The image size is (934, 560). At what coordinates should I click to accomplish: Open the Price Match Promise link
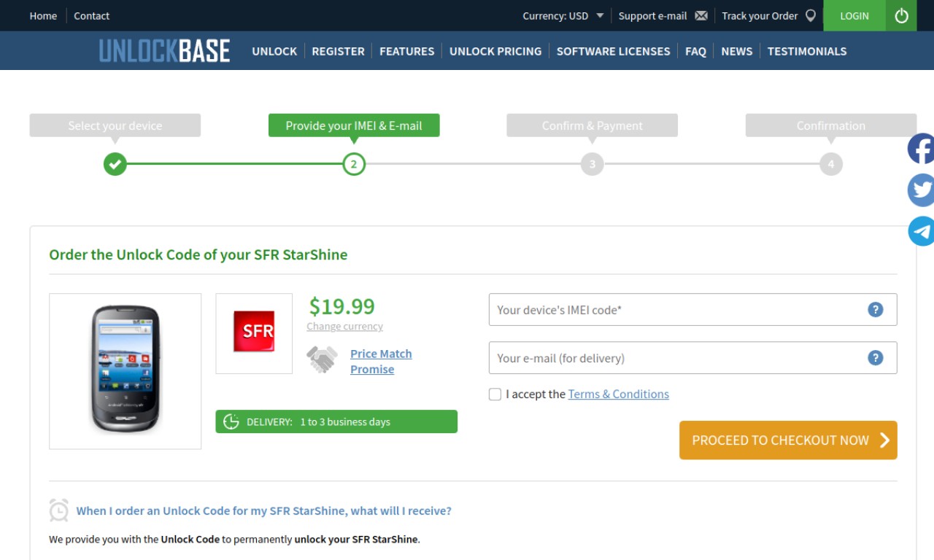point(381,361)
